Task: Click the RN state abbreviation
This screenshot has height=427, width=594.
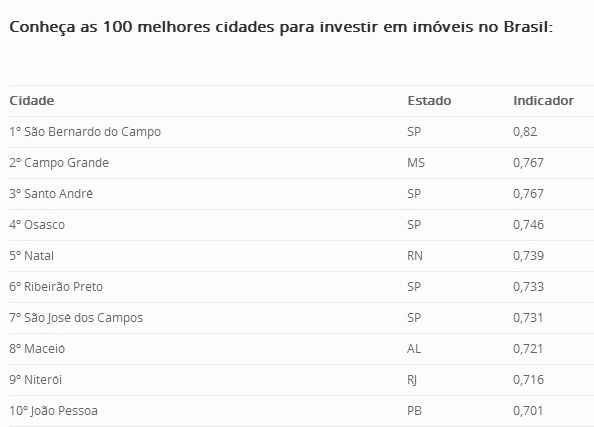Action: (x=415, y=256)
